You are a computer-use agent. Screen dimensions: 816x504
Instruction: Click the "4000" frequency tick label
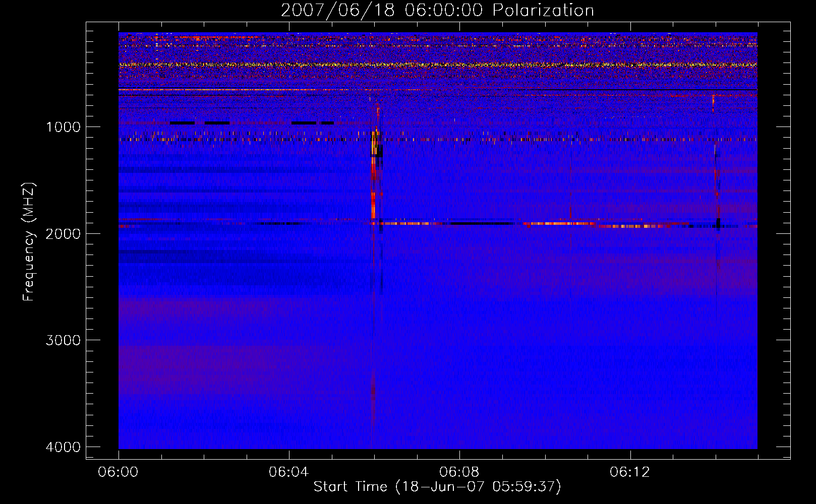pos(63,447)
